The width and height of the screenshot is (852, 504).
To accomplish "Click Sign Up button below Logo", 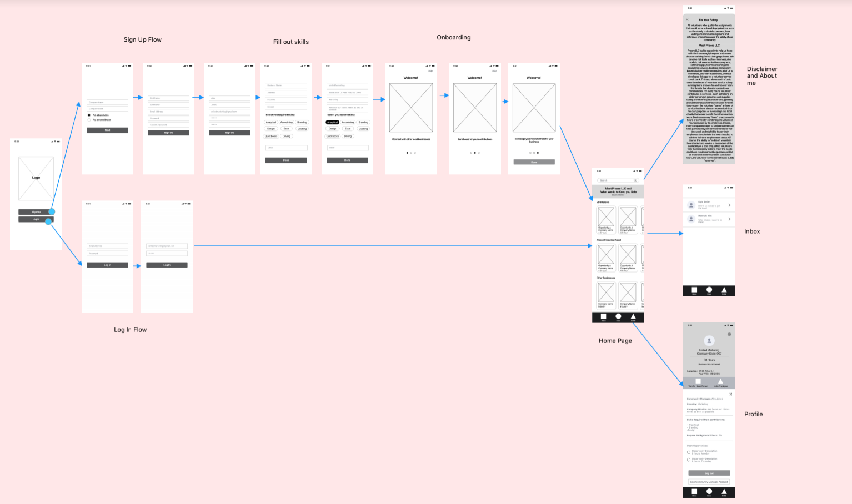I will tap(36, 212).
